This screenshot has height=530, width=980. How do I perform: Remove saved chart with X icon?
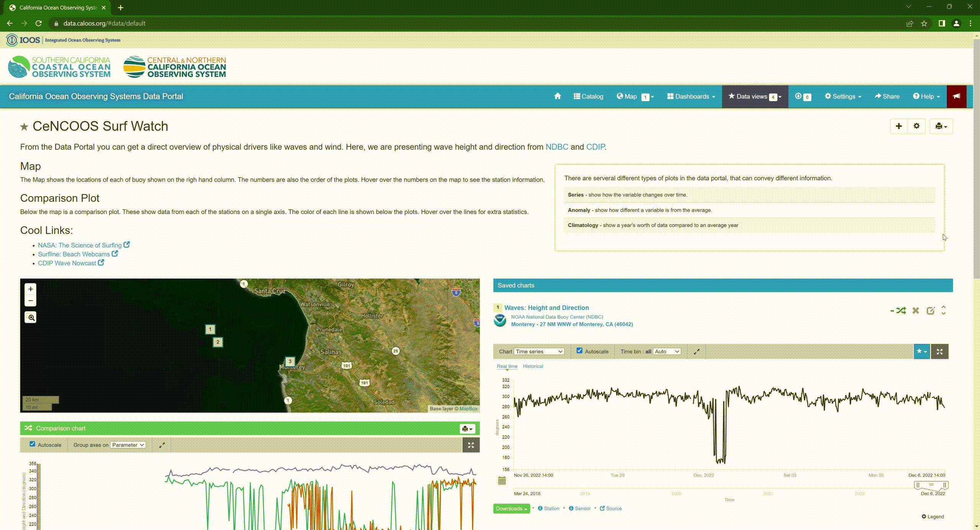tap(916, 311)
